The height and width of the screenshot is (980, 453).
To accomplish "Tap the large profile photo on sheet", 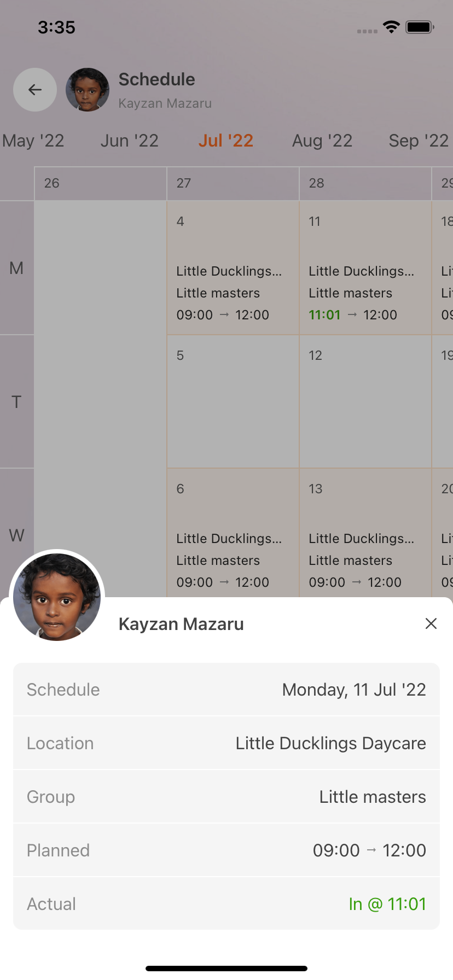I will pyautogui.click(x=57, y=597).
